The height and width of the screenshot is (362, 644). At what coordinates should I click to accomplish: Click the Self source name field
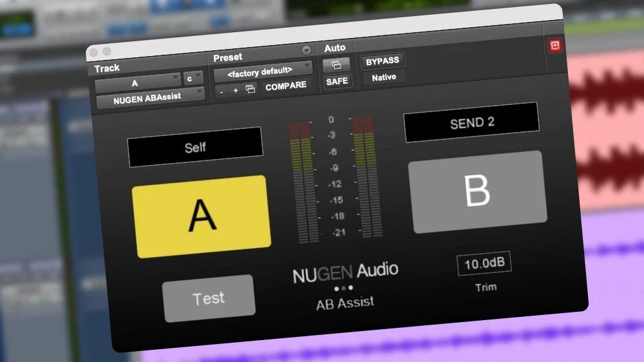click(x=195, y=147)
